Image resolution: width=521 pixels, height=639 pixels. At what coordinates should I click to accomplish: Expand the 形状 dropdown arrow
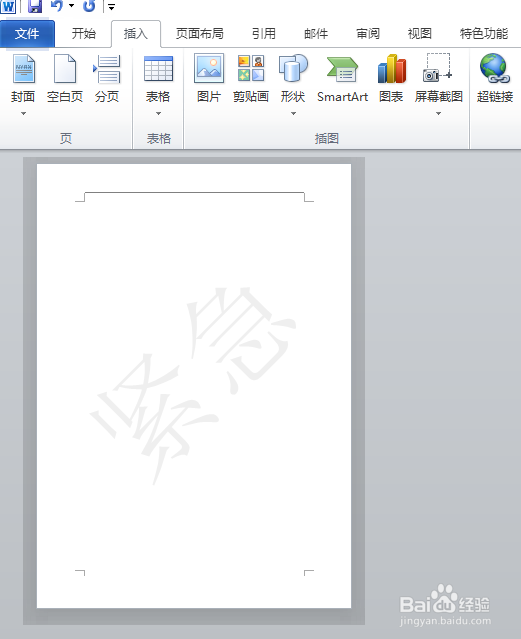pyautogui.click(x=293, y=113)
